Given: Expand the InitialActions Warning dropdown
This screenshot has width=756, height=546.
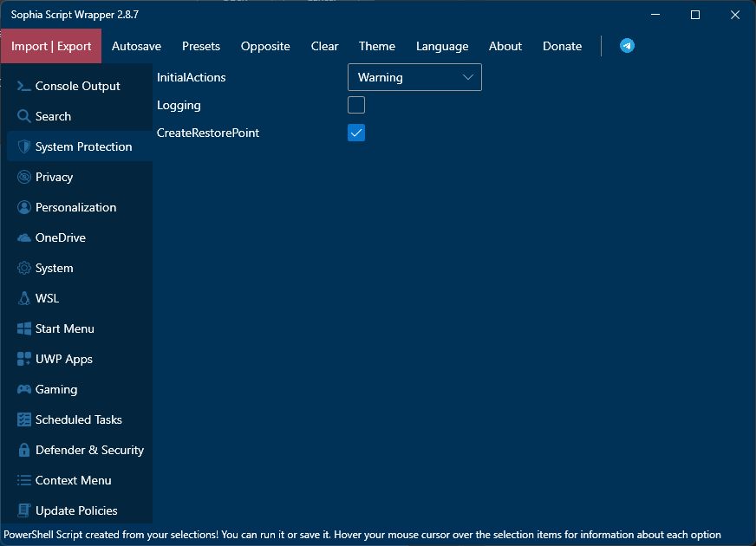Looking at the screenshot, I should point(414,77).
